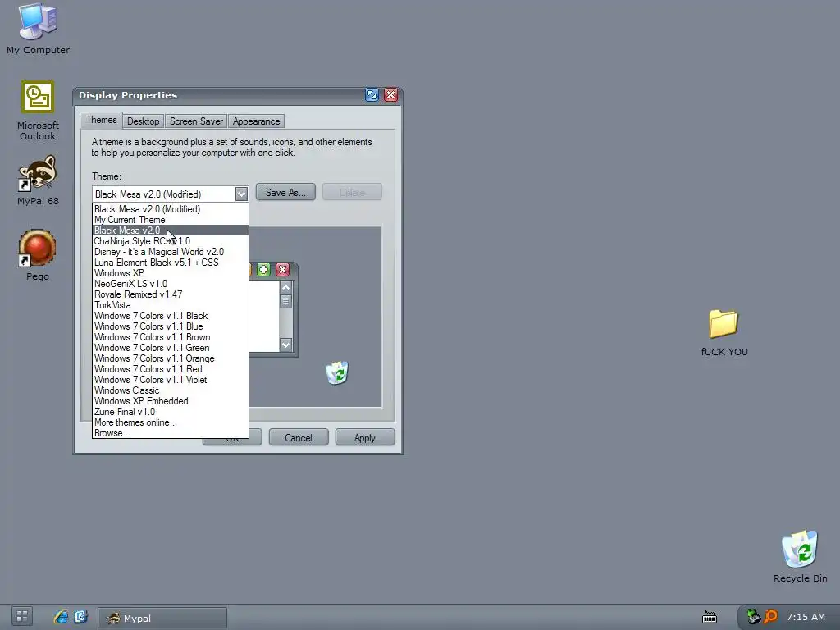Click the help button in Display Properties title bar
Screen dimensions: 840x630
[x=372, y=95]
